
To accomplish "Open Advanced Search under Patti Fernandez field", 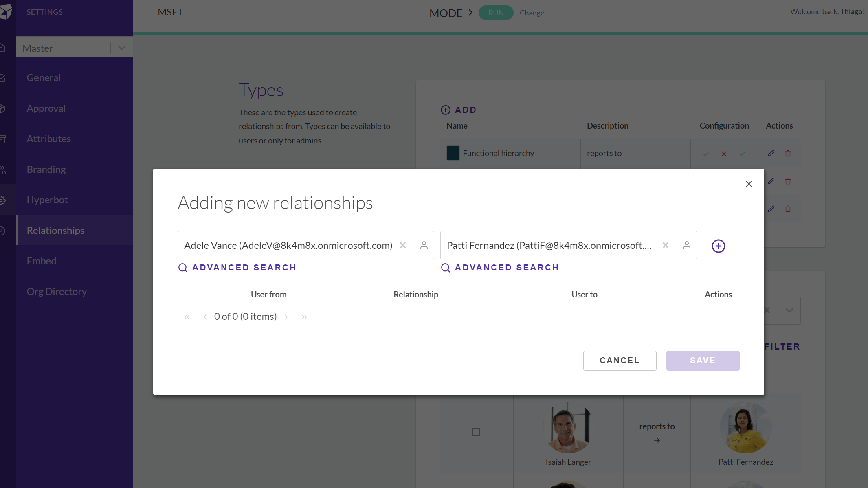I will [500, 268].
